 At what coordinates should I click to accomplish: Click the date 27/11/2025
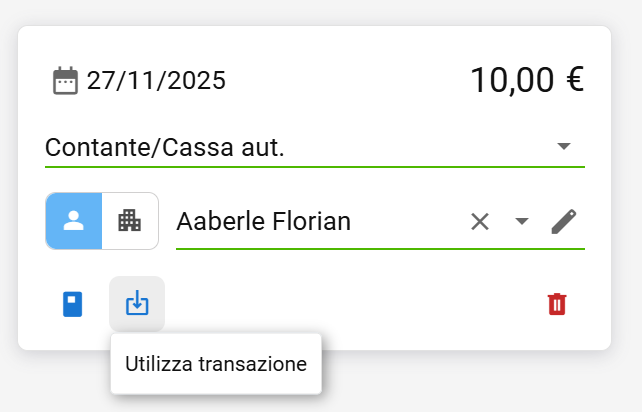pyautogui.click(x=156, y=80)
